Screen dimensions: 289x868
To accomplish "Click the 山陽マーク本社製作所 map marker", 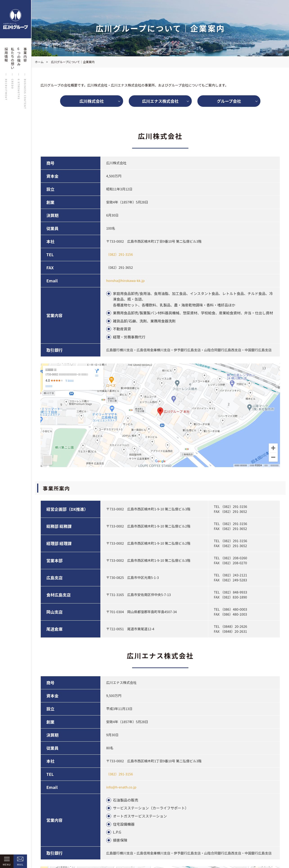I will (x=249, y=407).
